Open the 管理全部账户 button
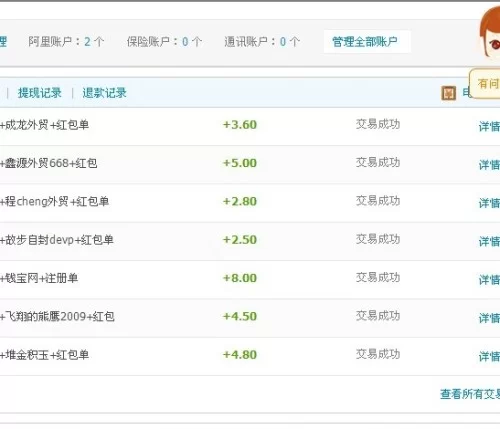 coord(367,42)
